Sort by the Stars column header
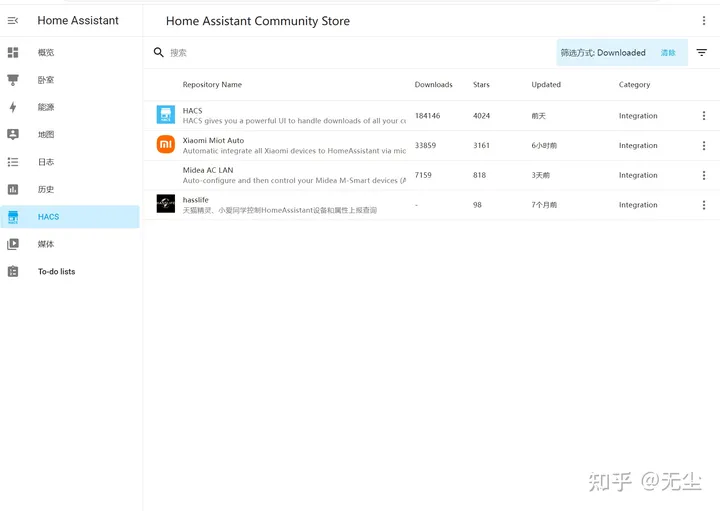This screenshot has width=720, height=511. point(481,85)
